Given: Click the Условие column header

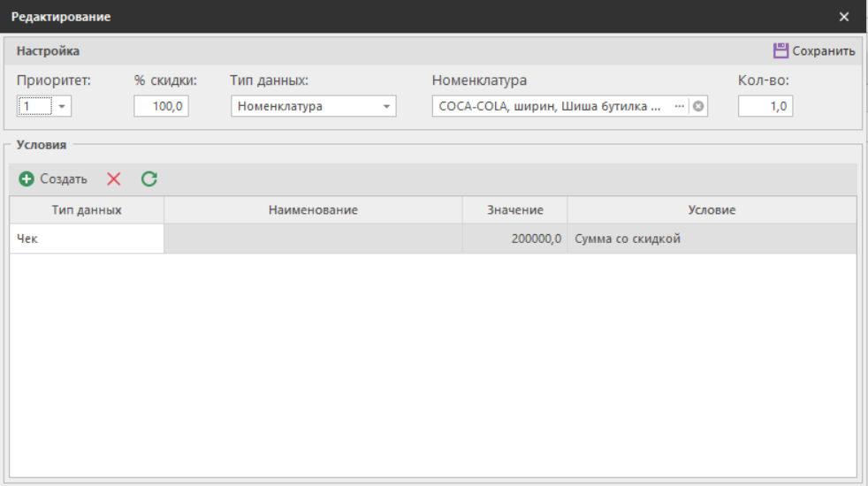Looking at the screenshot, I should pyautogui.click(x=712, y=210).
